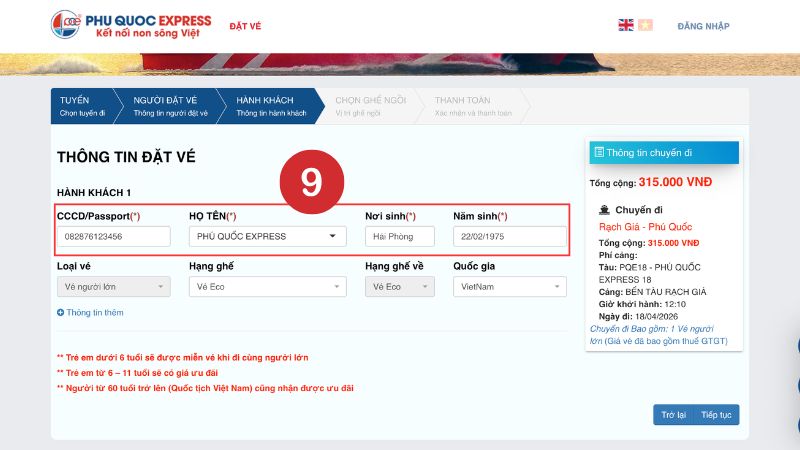Select the HÀNH KHÁCH step tab

tap(271, 106)
